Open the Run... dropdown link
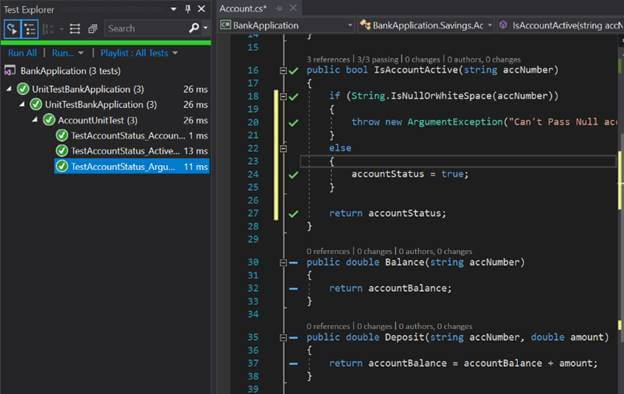This screenshot has height=394, width=624. (67, 53)
